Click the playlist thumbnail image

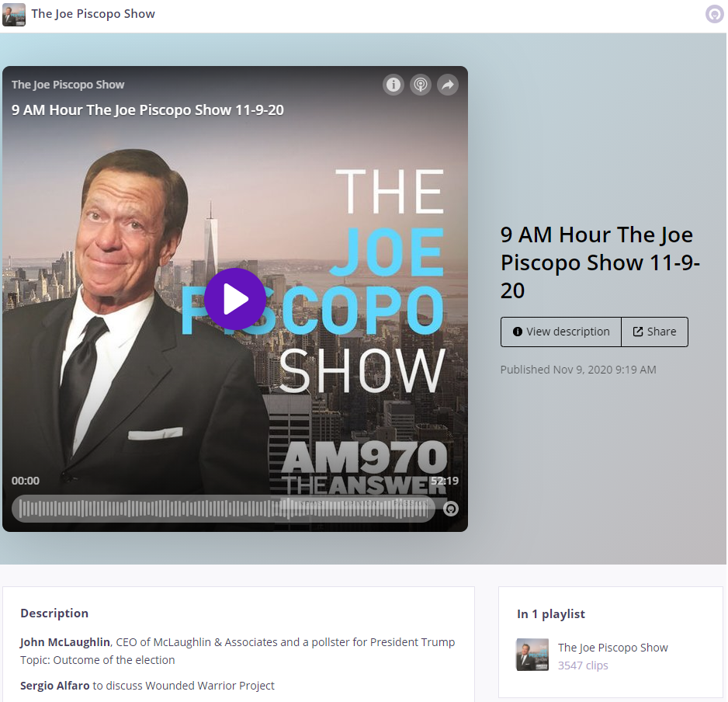pyautogui.click(x=532, y=655)
